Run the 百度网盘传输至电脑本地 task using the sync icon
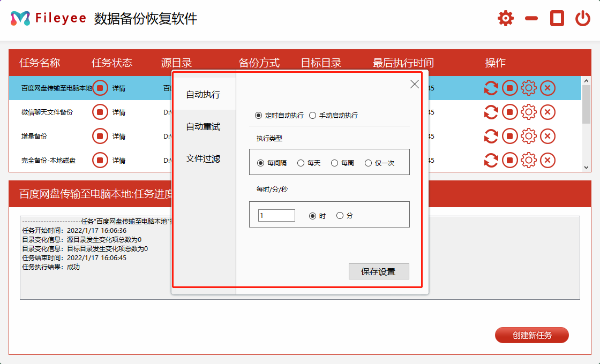Viewport: 600px width, 364px height. [491, 88]
